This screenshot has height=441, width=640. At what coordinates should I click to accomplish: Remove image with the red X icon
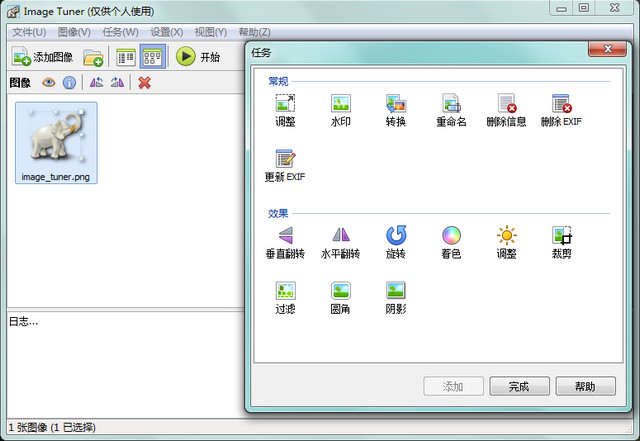(x=144, y=83)
